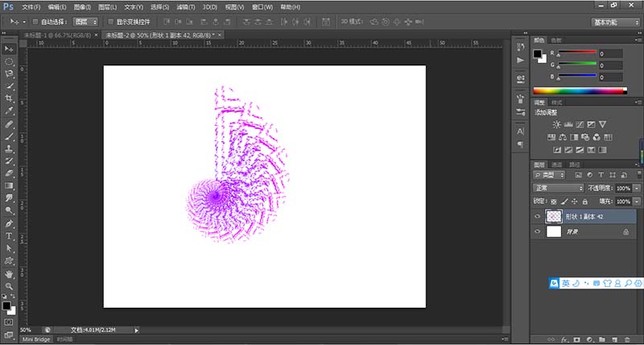The image size is (644, 345).
Task: Toggle lock all padlock icon
Action: (584, 202)
